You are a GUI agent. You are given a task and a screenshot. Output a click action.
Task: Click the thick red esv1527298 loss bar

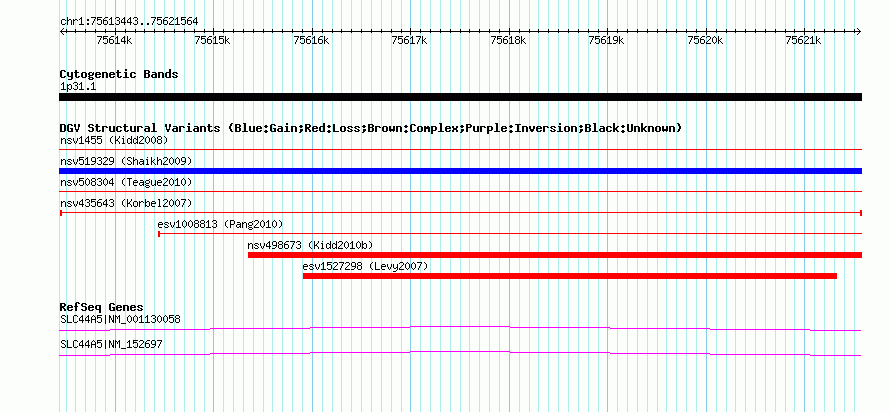tap(570, 276)
